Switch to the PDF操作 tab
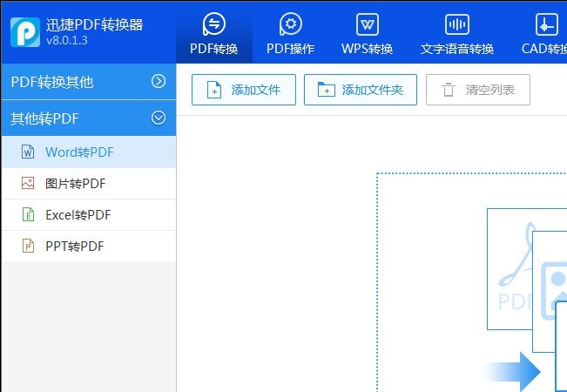The width and height of the screenshot is (567, 392). (x=290, y=34)
